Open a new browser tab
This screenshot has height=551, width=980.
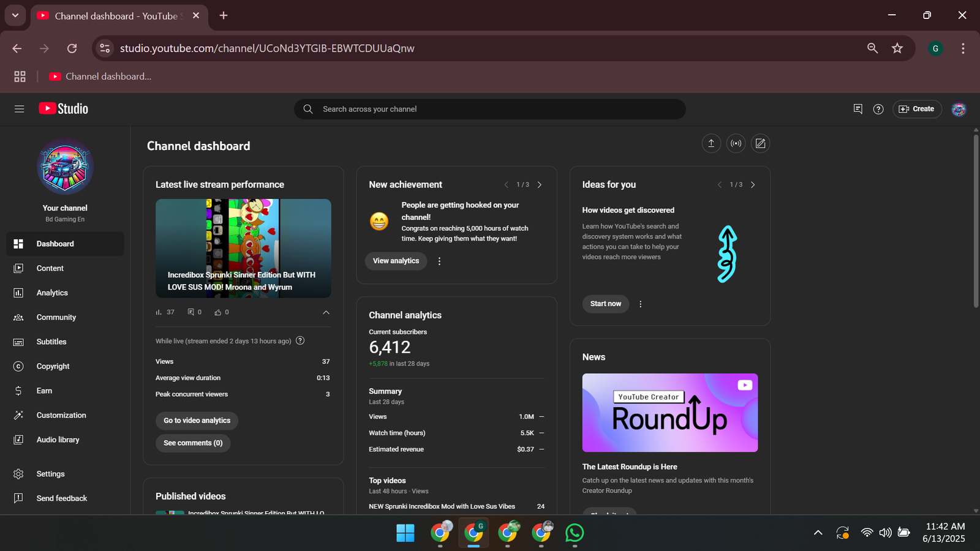tap(224, 15)
